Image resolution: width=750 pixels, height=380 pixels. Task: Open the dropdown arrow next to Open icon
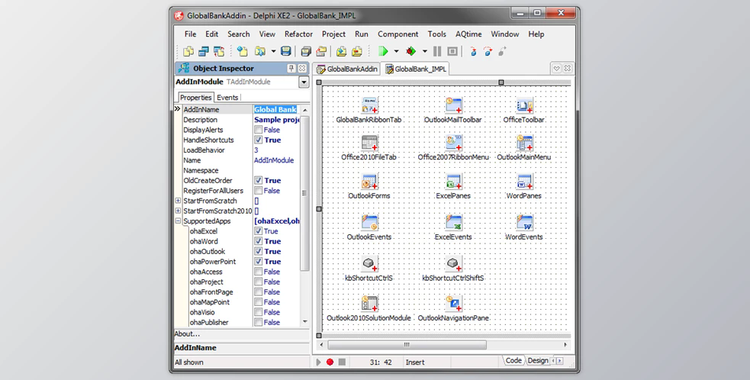273,51
